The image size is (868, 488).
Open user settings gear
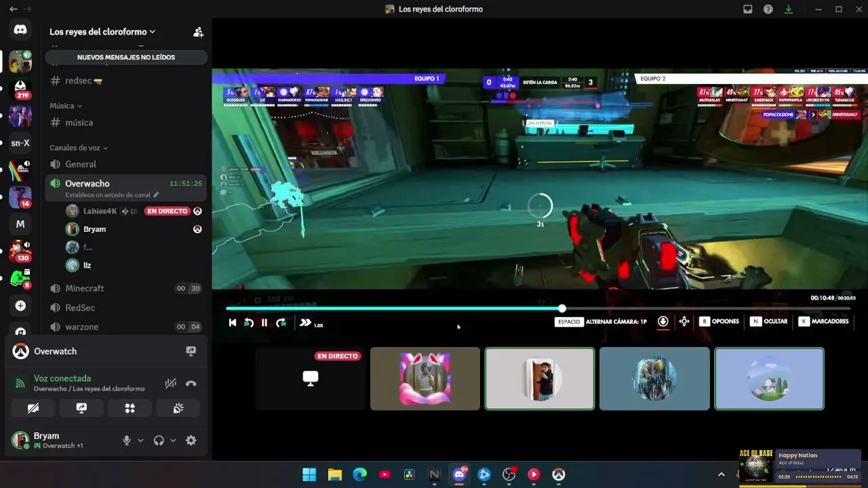(191, 441)
